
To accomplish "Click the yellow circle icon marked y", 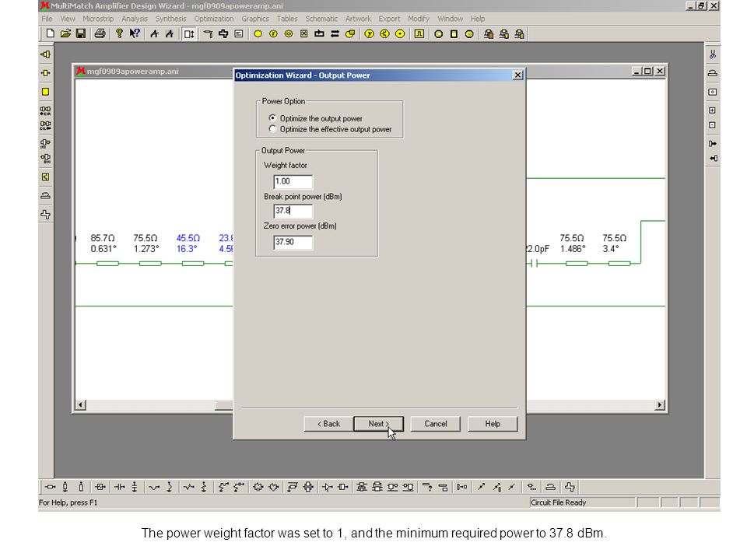I will tap(369, 33).
